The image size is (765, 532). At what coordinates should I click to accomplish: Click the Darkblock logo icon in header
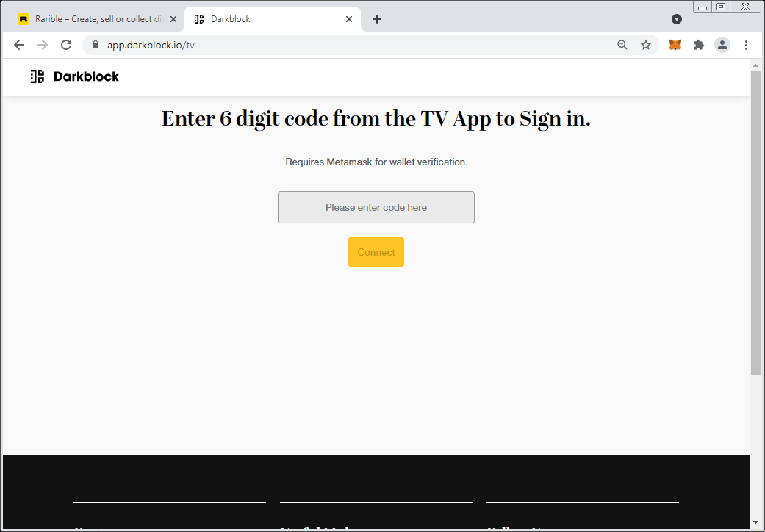coord(37,76)
